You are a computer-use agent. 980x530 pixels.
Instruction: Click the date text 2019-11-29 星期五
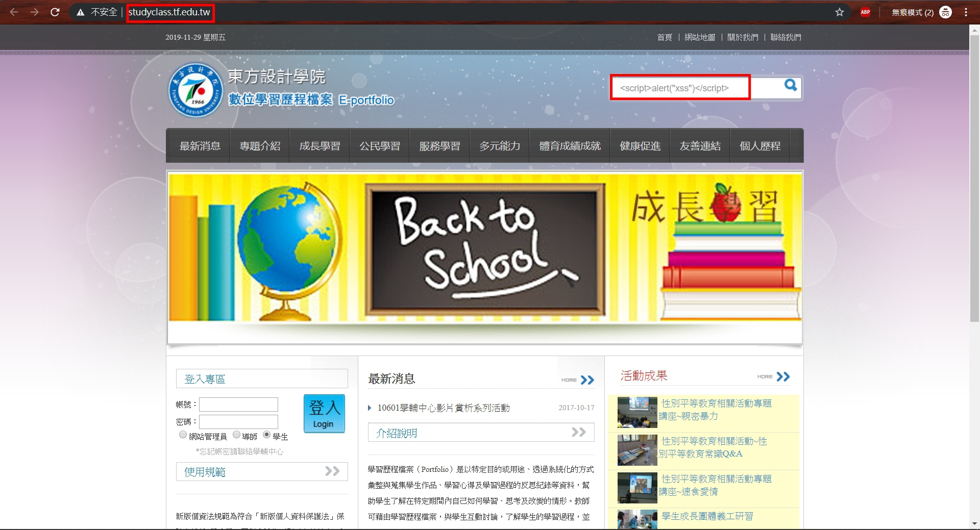pyautogui.click(x=195, y=37)
